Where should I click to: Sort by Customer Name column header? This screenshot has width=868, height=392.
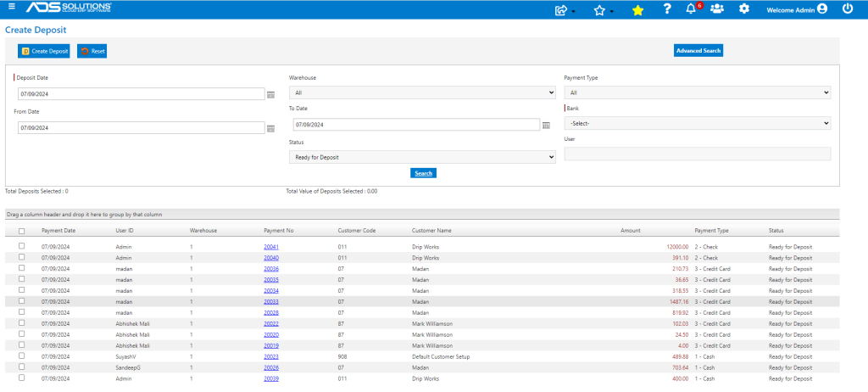click(431, 231)
